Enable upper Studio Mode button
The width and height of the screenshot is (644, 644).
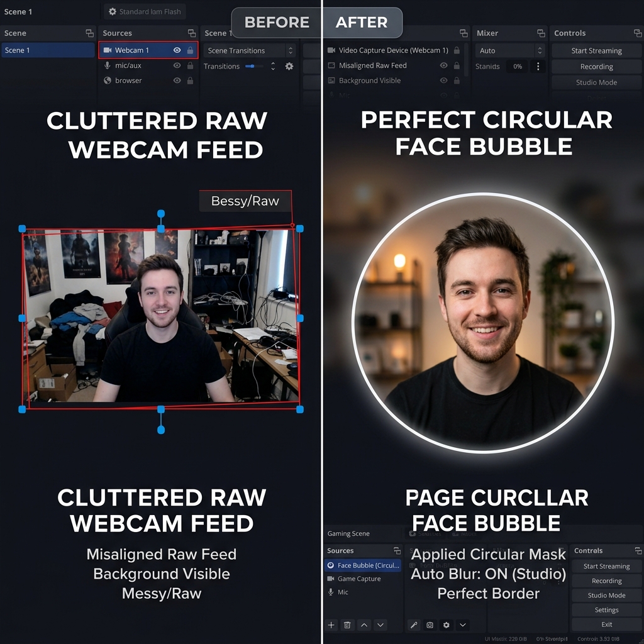tap(596, 82)
